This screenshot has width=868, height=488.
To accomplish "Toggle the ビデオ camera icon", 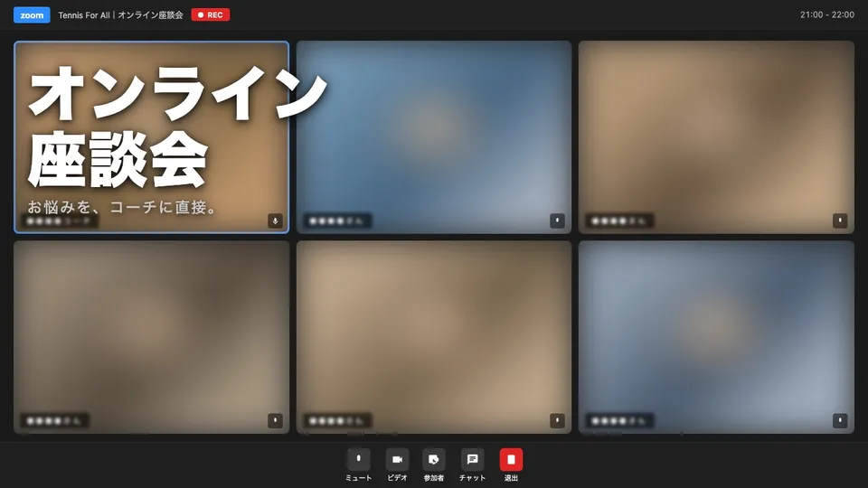I will coord(397,459).
